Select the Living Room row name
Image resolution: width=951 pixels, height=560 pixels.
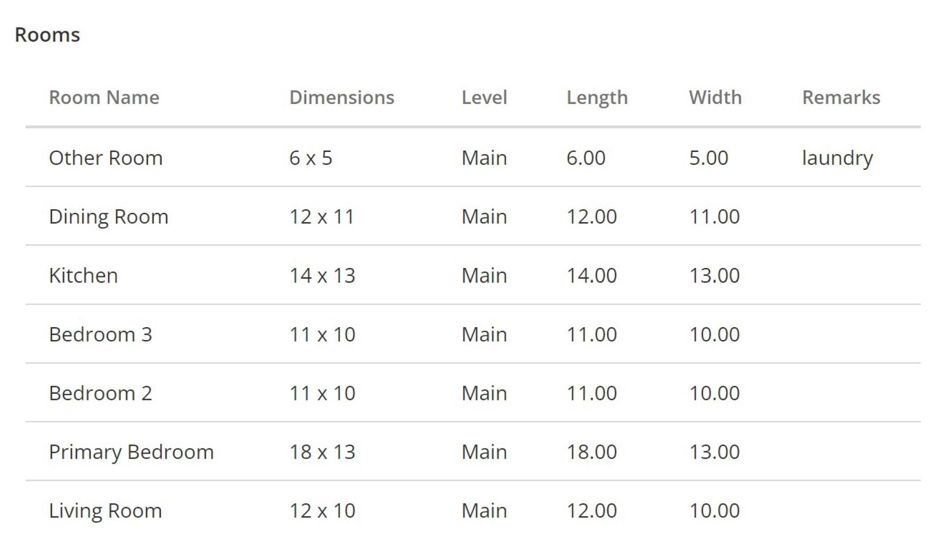[105, 511]
